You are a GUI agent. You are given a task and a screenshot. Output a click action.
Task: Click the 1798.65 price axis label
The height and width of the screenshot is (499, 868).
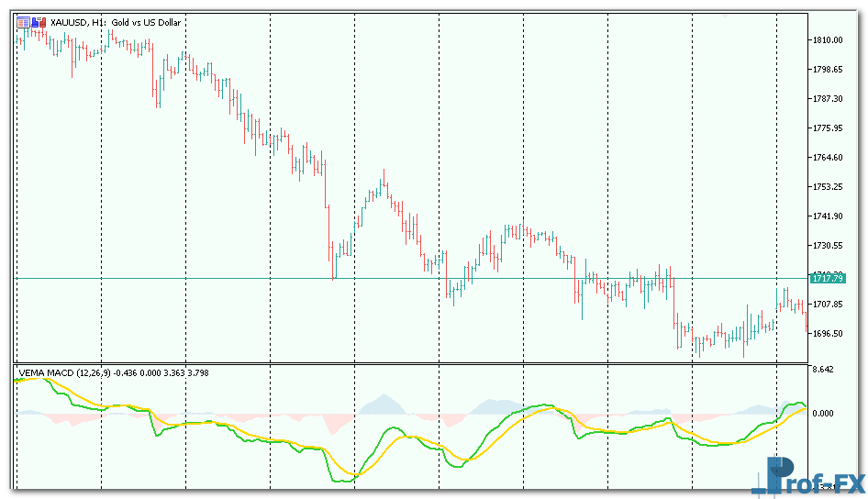point(827,70)
